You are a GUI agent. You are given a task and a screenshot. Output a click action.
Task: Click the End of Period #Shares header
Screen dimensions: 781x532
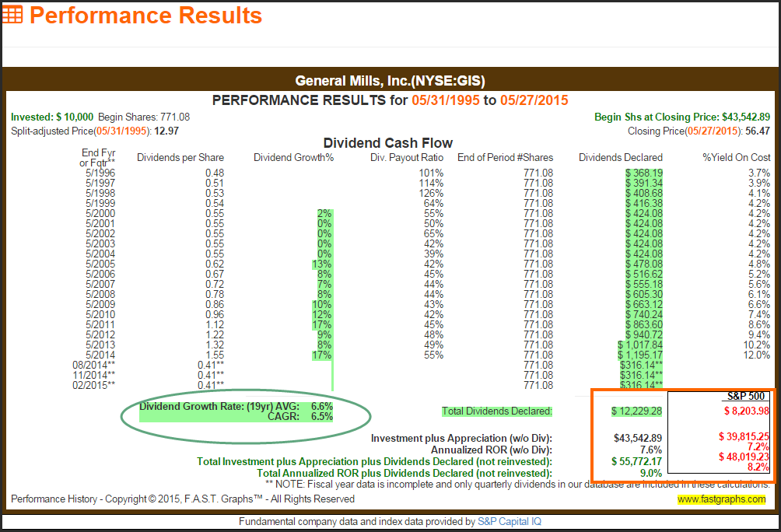coord(506,158)
